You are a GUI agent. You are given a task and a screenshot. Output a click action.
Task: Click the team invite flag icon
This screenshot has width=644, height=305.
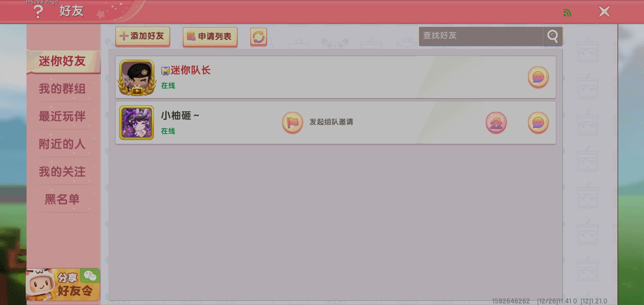click(x=292, y=123)
